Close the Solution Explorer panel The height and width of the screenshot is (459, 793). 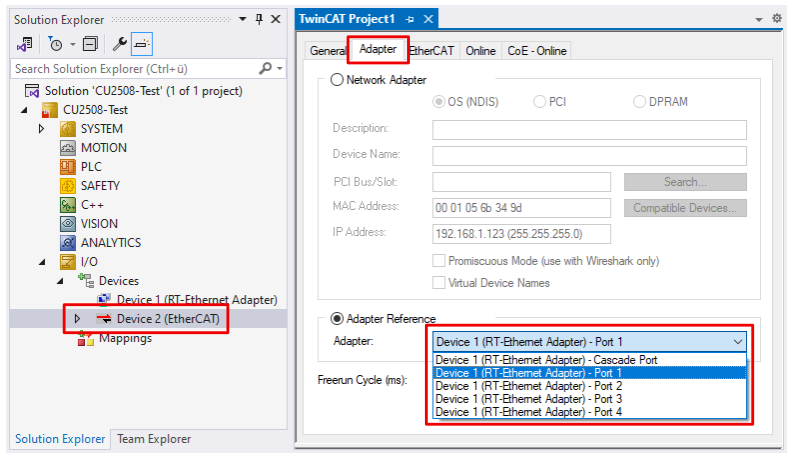tap(276, 19)
